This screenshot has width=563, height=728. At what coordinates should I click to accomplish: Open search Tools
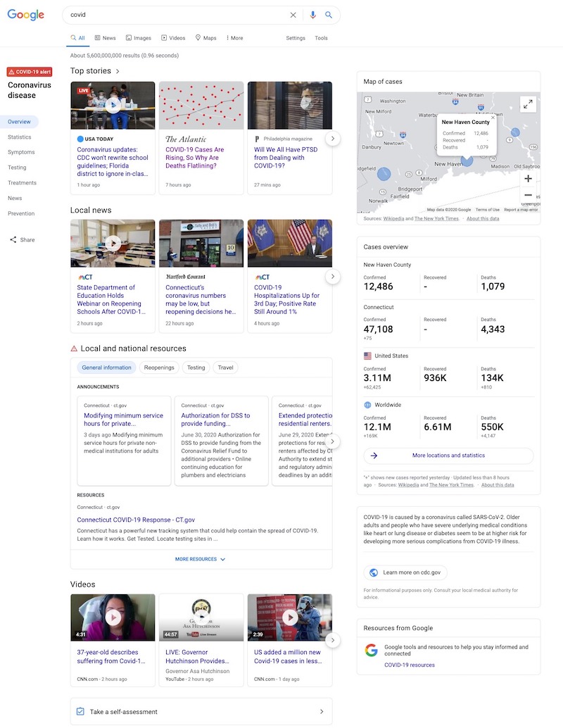coord(321,38)
